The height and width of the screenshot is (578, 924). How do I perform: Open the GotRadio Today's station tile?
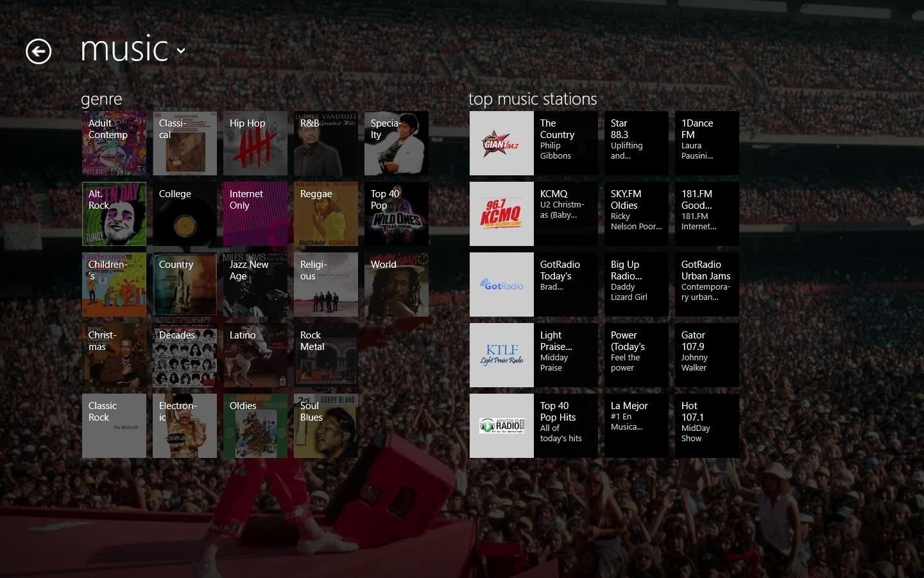click(x=566, y=285)
